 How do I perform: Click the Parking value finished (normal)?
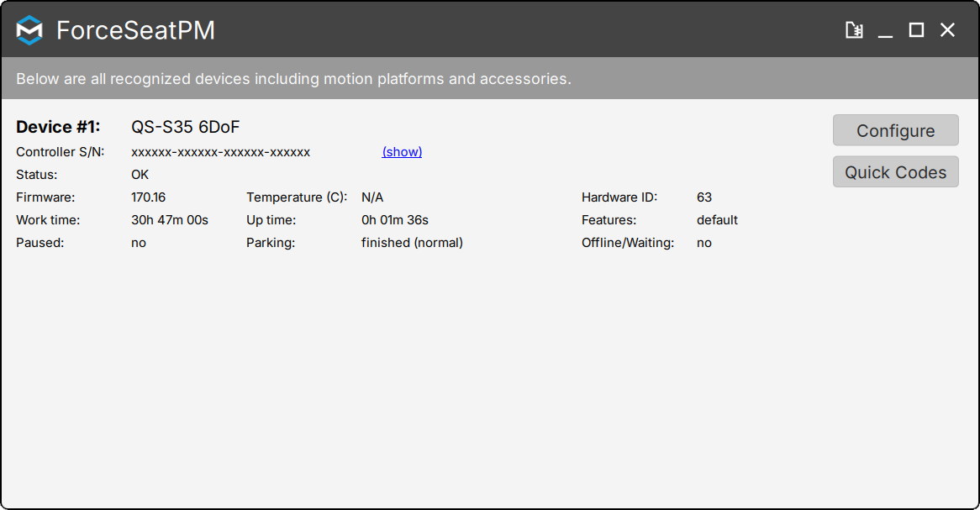(x=412, y=243)
